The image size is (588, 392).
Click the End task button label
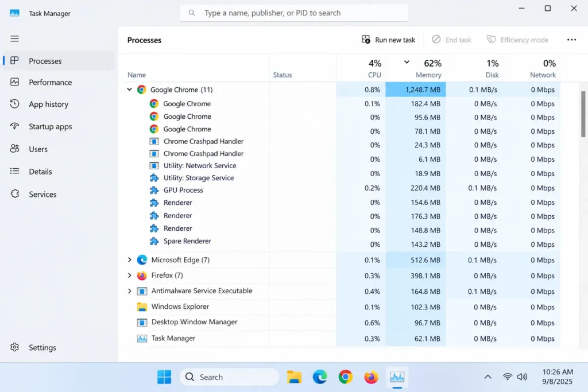coord(458,40)
